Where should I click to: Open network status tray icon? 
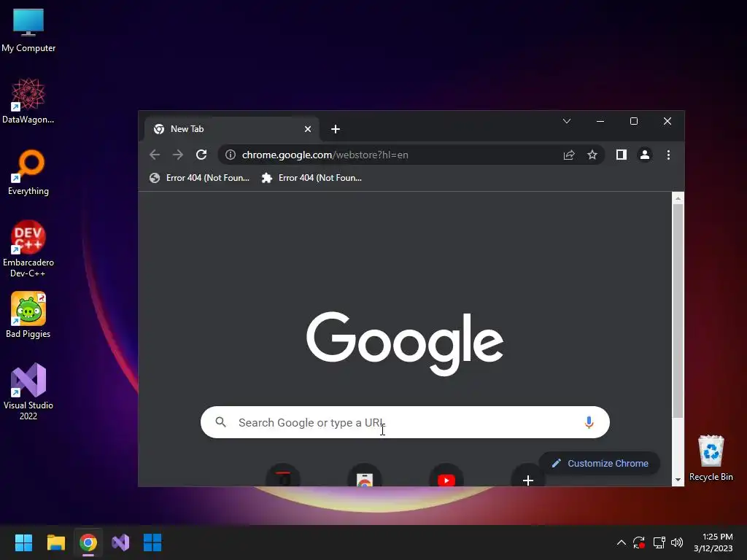tap(659, 542)
